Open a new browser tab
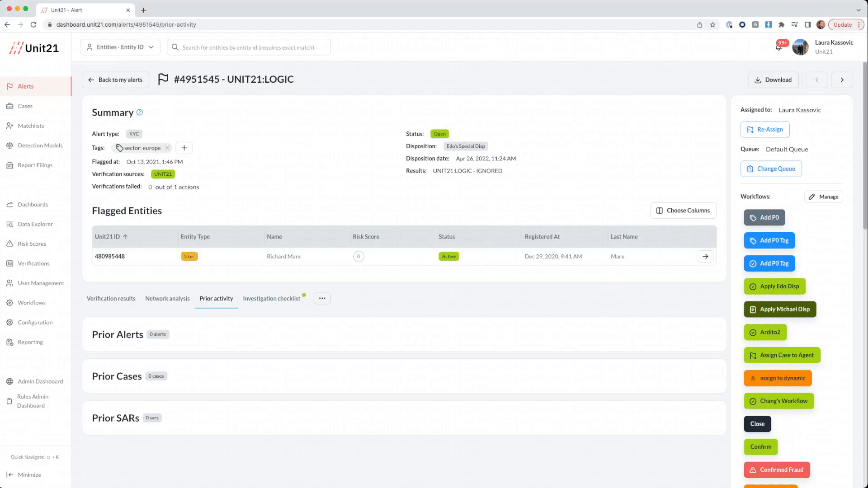This screenshot has height=488, width=868. tap(143, 10)
